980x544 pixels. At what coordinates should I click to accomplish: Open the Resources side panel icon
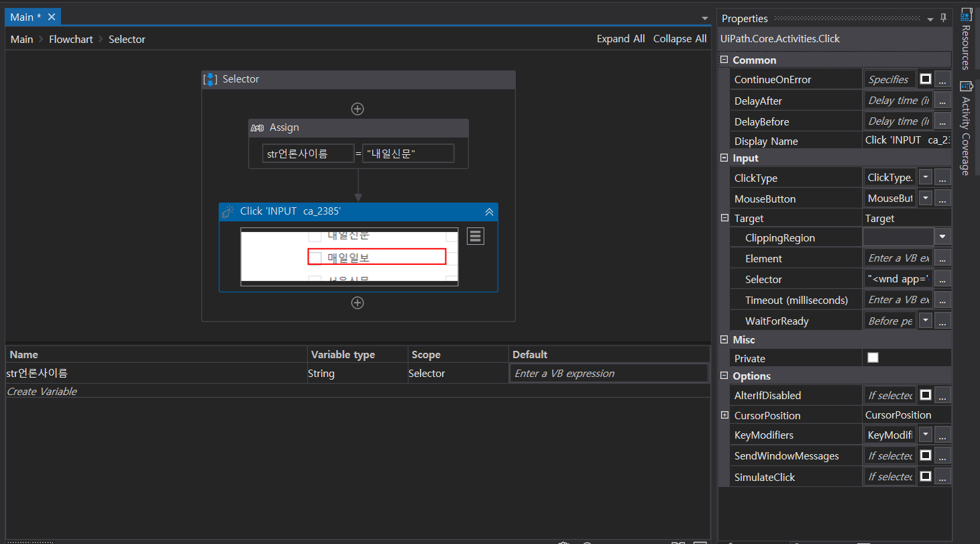click(967, 15)
